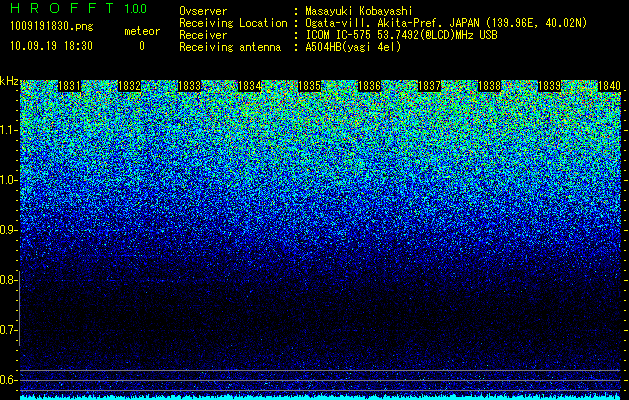Click the 1831 time marker
The height and width of the screenshot is (400, 629).
[x=69, y=86]
